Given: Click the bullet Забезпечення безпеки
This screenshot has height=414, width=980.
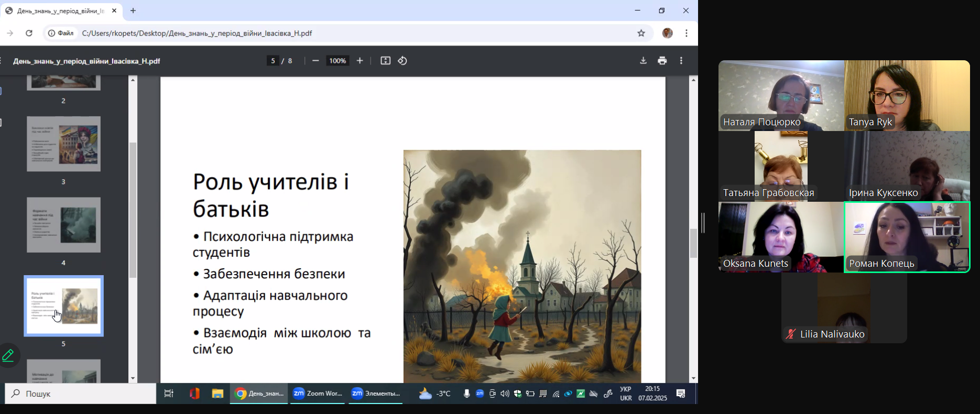Looking at the screenshot, I should pyautogui.click(x=269, y=274).
